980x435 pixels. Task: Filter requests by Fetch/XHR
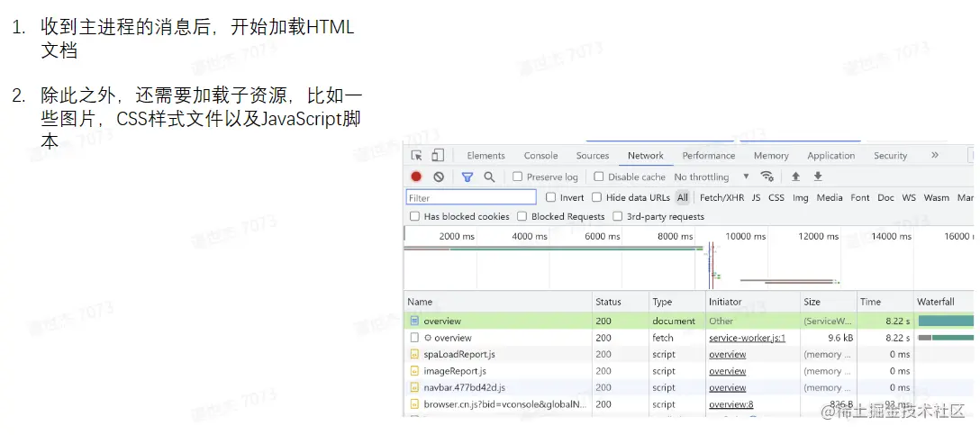pyautogui.click(x=721, y=197)
